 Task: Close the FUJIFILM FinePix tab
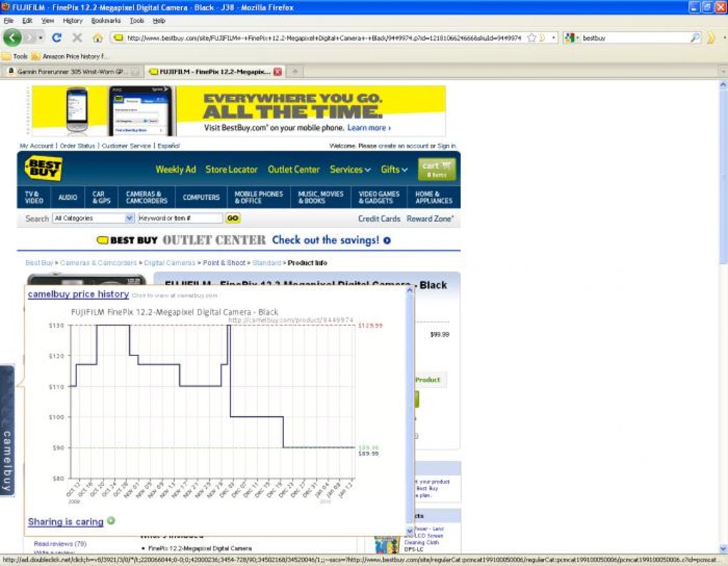(x=278, y=71)
